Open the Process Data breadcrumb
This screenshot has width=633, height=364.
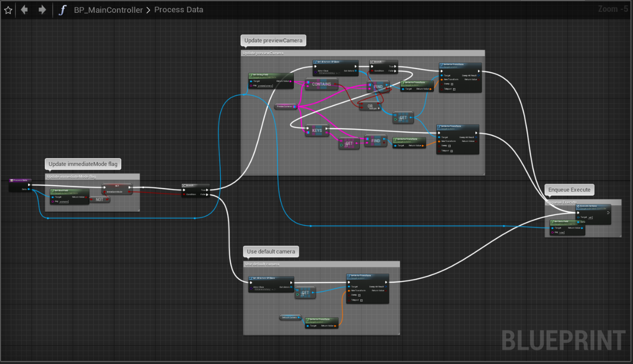coord(178,10)
